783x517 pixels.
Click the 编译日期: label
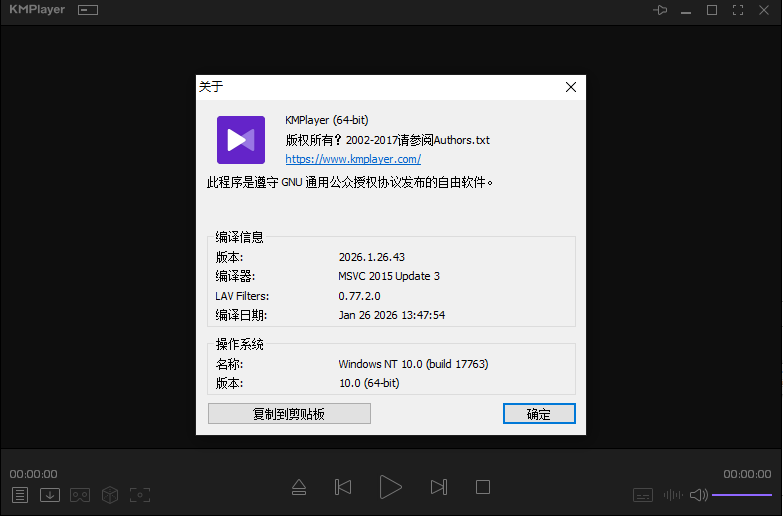pos(241,315)
